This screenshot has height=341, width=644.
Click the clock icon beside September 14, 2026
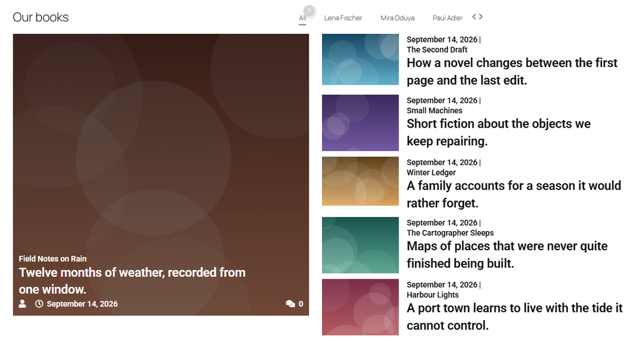tap(39, 304)
